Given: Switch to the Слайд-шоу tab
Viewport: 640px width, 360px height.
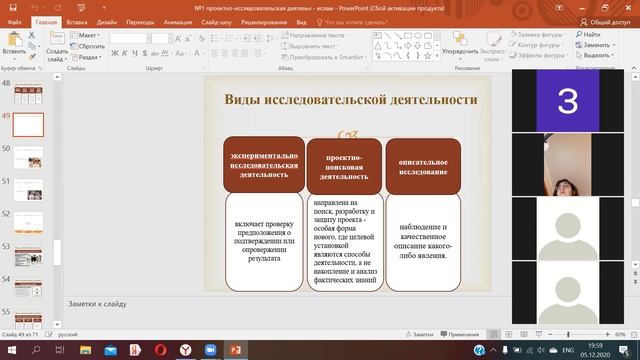Looking at the screenshot, I should [216, 22].
